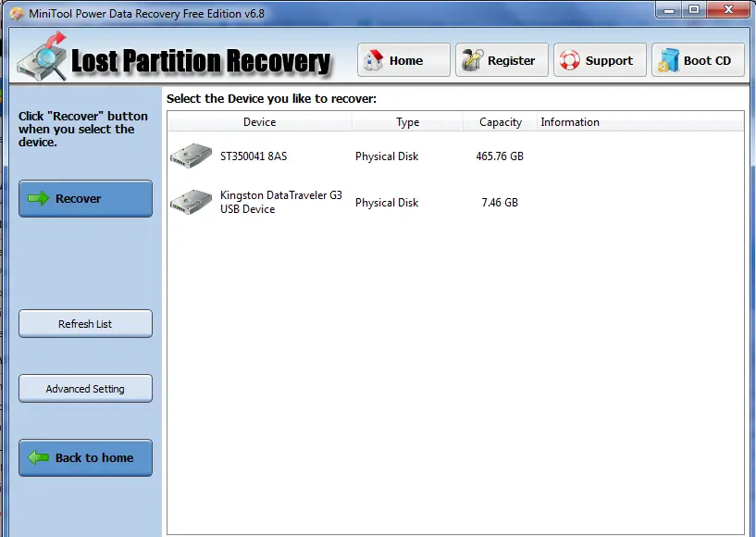Select Kingston DataTraveler G3 USB Device
756x537 pixels.
(281, 202)
